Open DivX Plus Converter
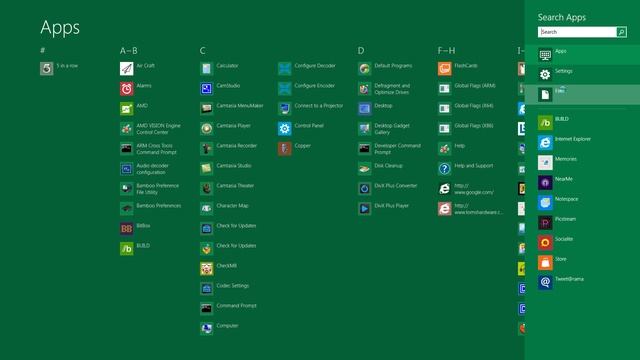This screenshot has height=360, width=640. pos(388,189)
